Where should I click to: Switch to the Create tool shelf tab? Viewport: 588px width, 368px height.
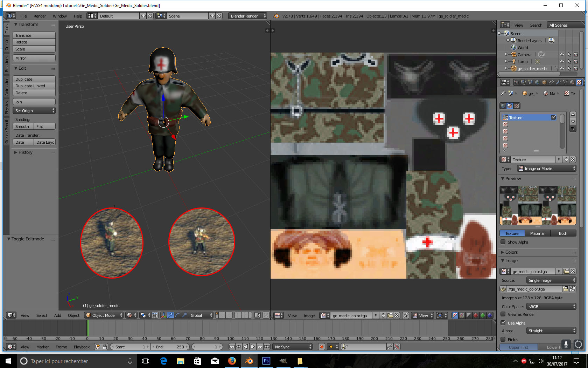[6, 45]
